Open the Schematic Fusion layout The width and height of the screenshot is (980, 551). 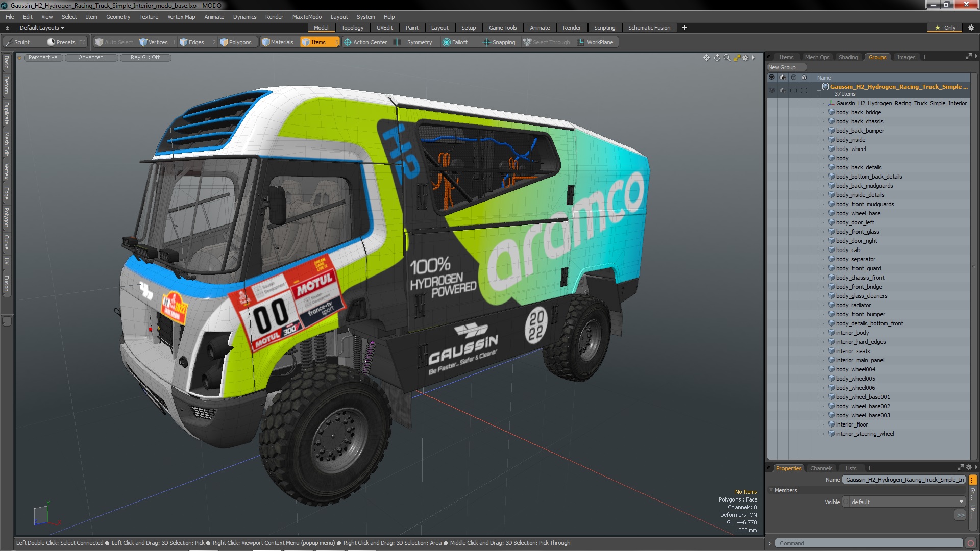pos(649,28)
